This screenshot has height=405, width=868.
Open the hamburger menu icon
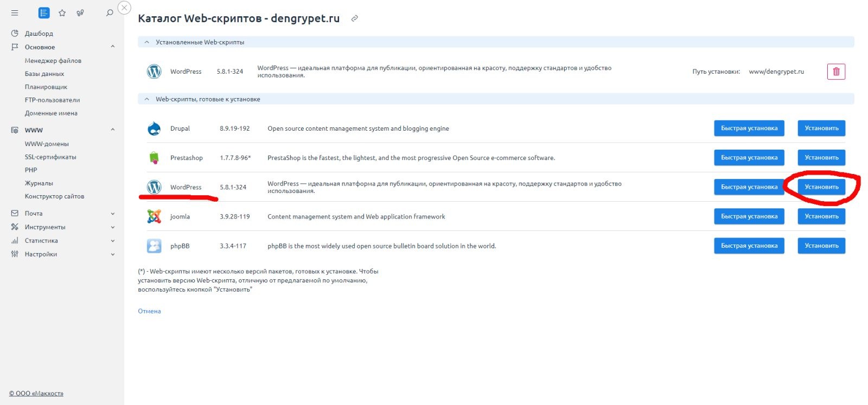15,12
